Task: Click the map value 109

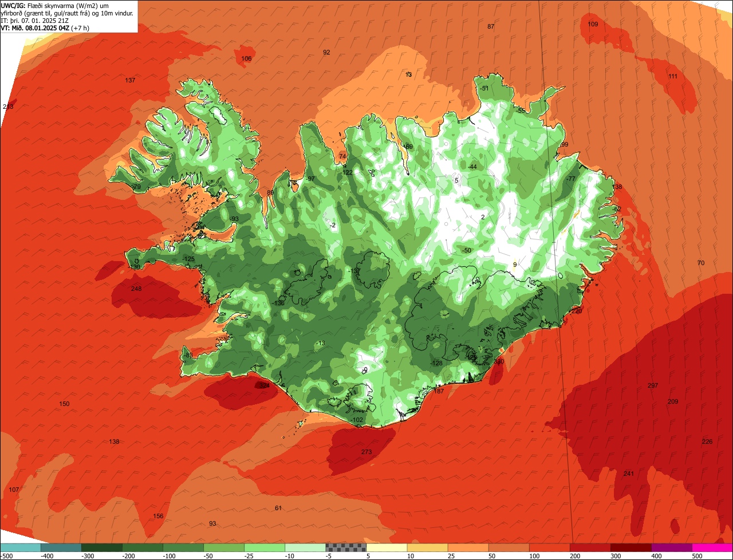Action: [x=593, y=24]
